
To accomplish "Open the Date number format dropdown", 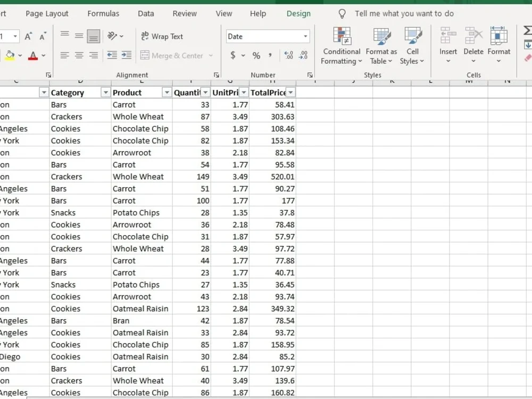I will (x=305, y=36).
